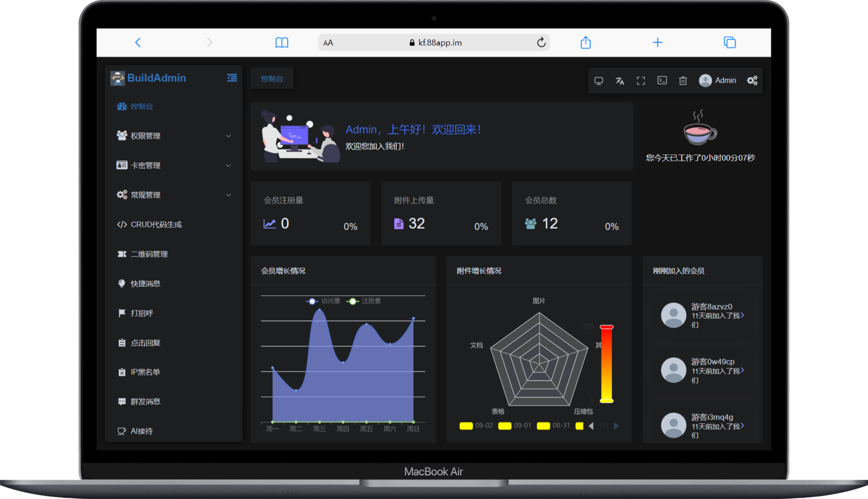Open the Admin user profile menu
This screenshot has width=868, height=499.
click(717, 80)
